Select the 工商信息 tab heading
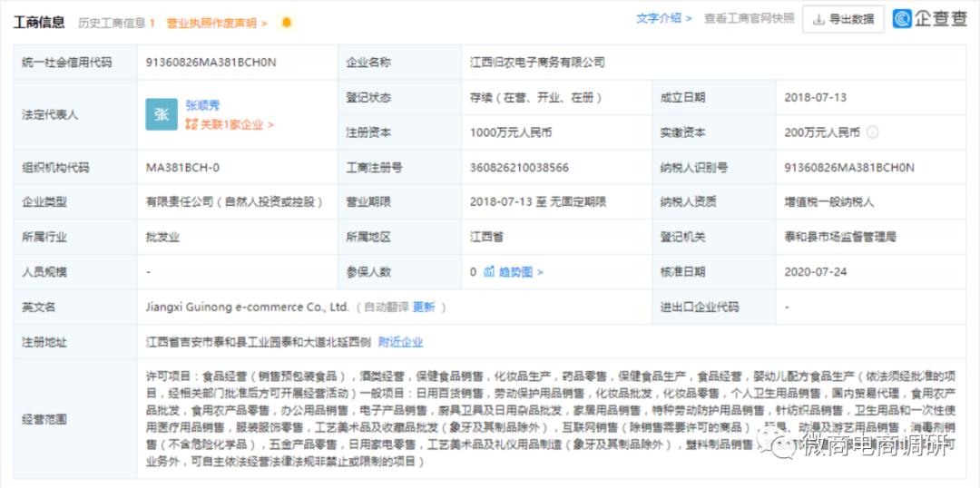This screenshot has width=980, height=488. click(39, 23)
